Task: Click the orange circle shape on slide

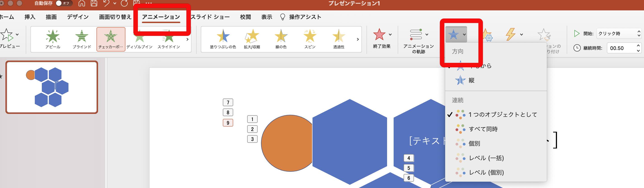Action: tap(286, 143)
